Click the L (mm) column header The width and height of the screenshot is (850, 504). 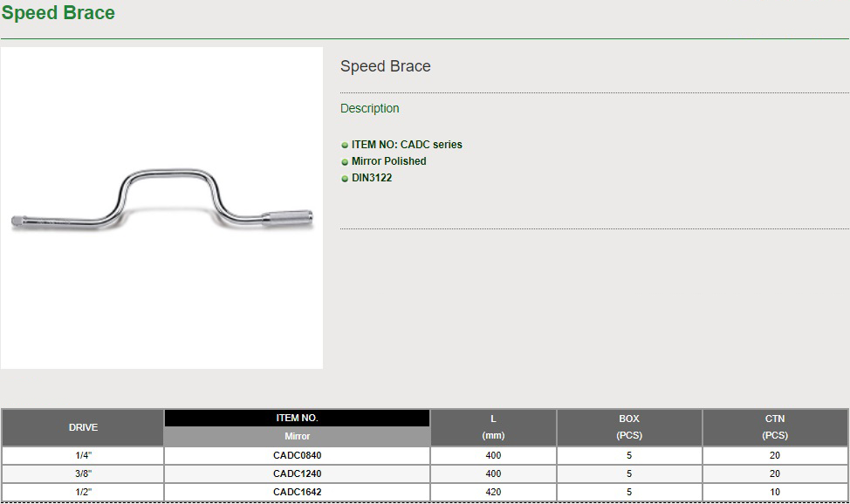point(493,427)
